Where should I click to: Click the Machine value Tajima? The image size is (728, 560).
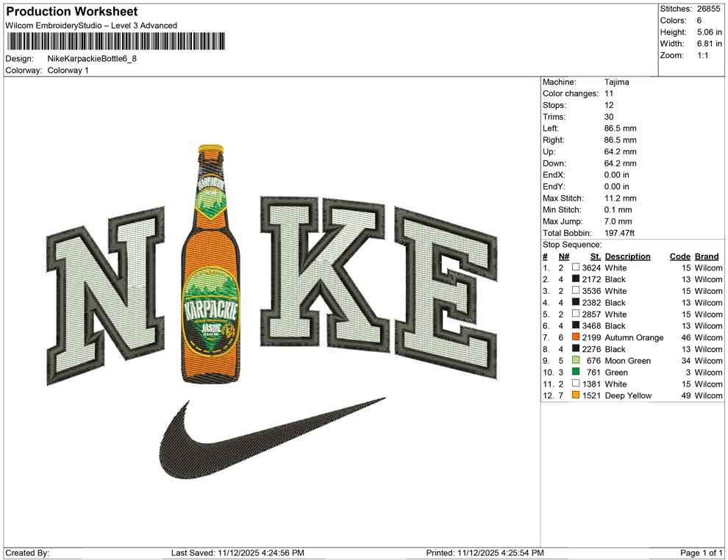(615, 82)
